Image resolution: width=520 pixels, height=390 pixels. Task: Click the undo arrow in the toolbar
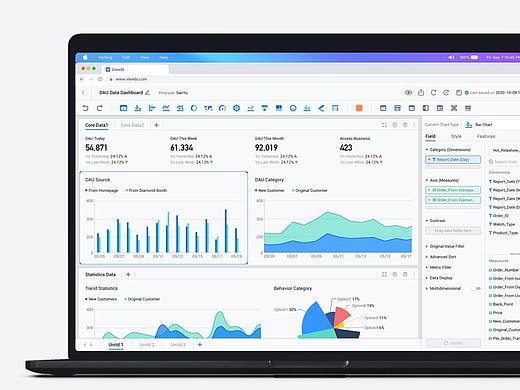(x=85, y=108)
